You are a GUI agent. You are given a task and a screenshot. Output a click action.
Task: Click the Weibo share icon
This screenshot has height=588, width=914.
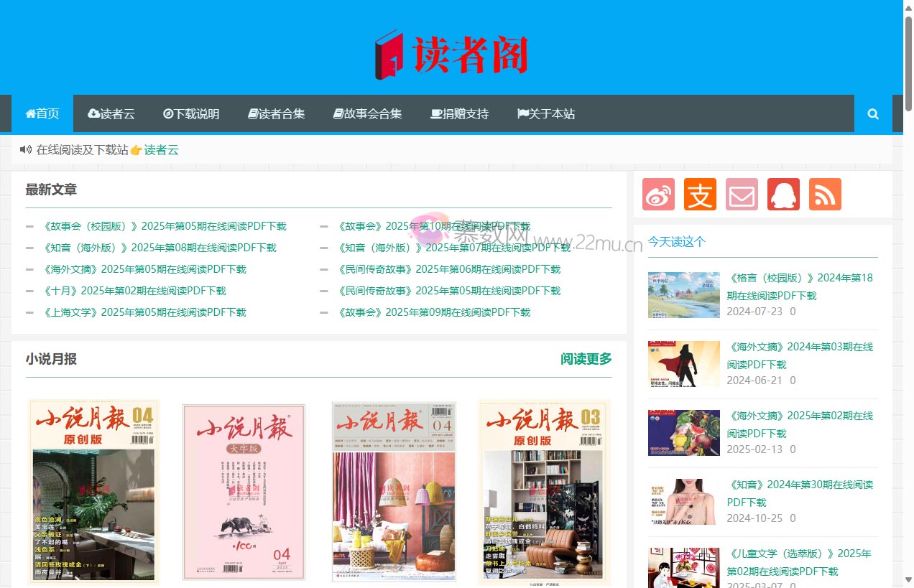click(658, 194)
